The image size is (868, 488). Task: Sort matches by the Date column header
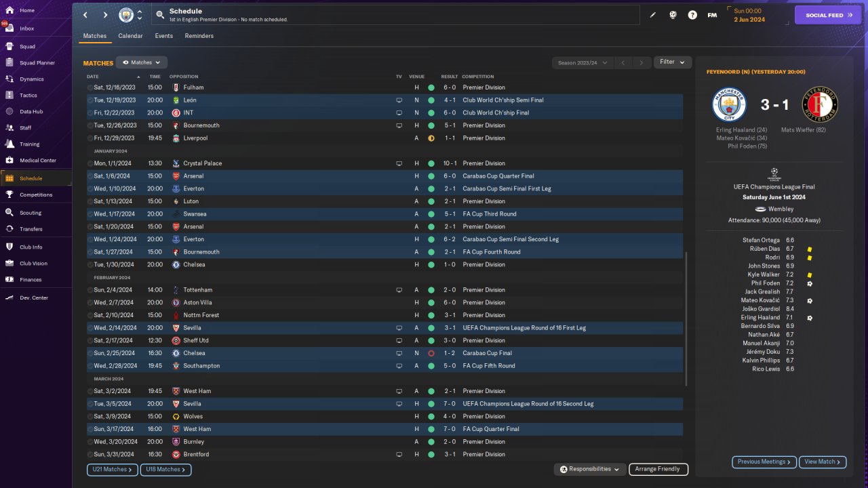click(93, 77)
